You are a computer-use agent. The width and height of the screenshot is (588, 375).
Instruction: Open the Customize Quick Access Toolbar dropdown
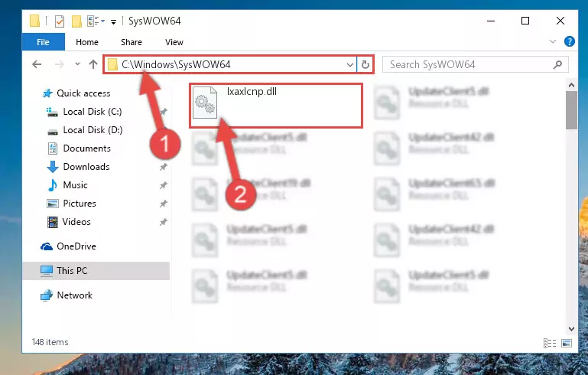113,21
